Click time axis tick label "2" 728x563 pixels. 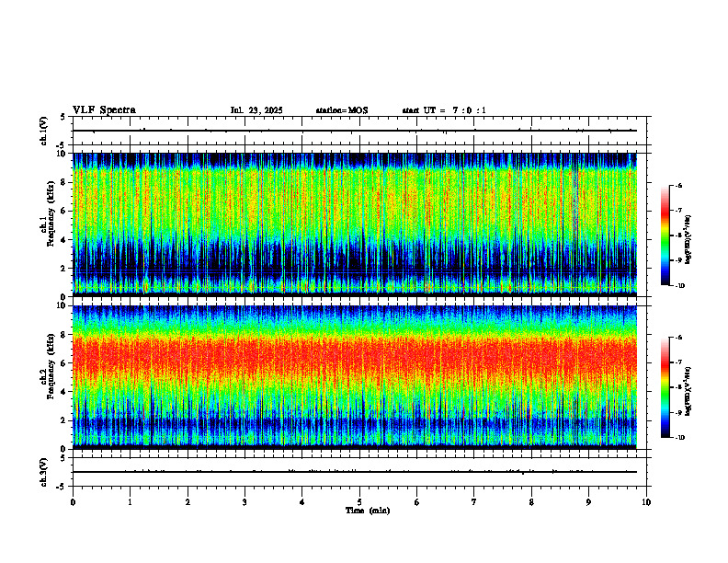point(188,502)
